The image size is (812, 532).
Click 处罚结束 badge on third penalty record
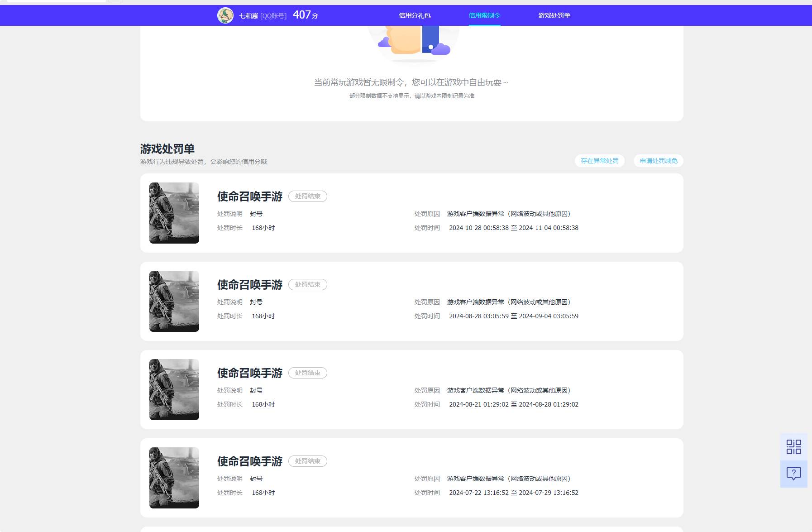point(307,373)
